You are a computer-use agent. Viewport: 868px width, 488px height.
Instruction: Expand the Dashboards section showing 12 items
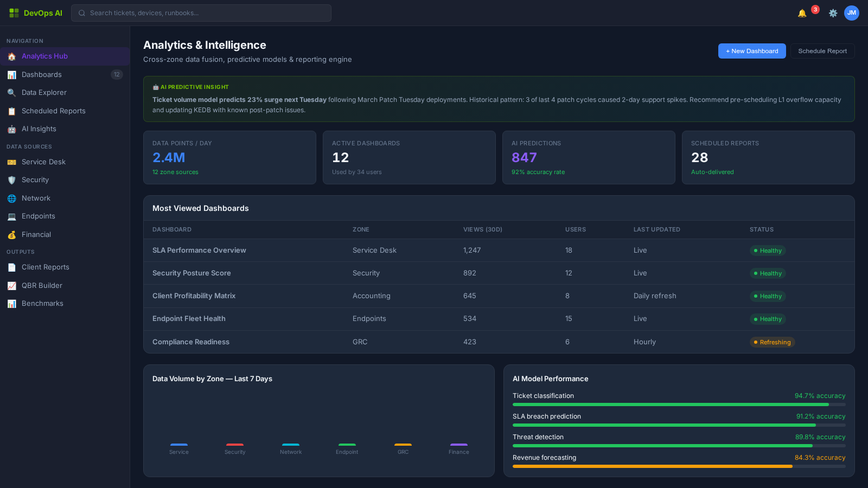pos(41,74)
